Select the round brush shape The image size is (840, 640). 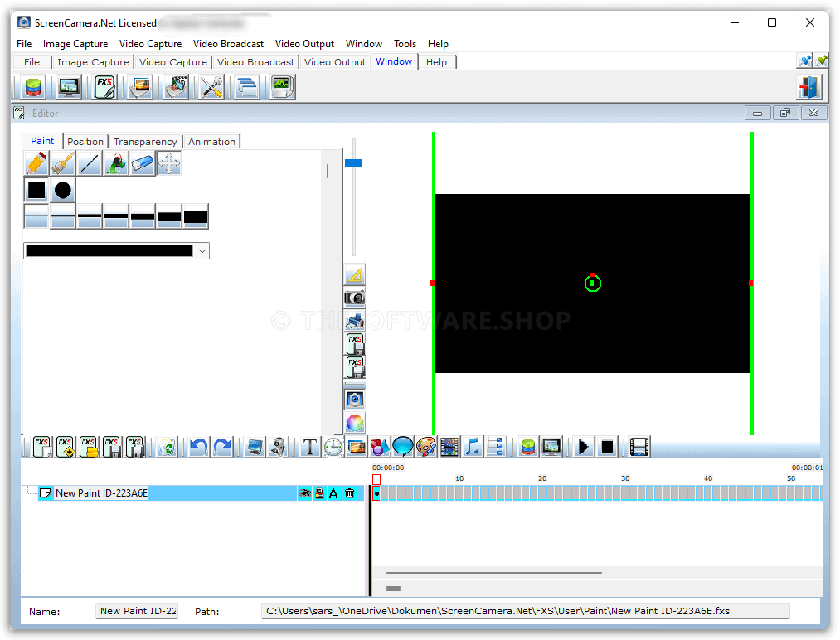point(63,190)
